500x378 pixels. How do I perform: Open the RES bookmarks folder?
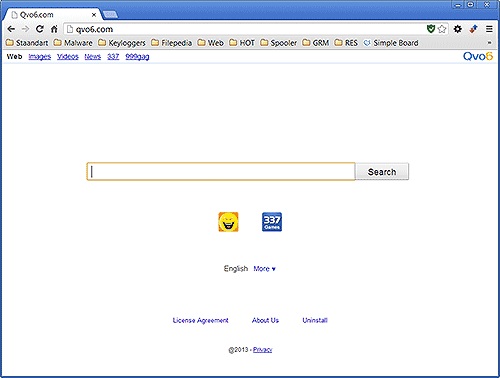pyautogui.click(x=346, y=43)
